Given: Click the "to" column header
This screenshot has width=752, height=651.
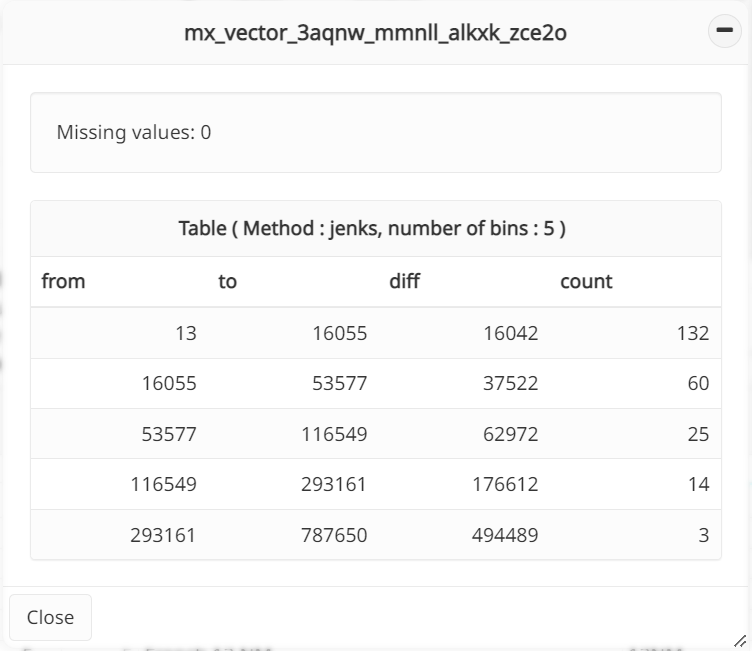Looking at the screenshot, I should [x=228, y=282].
